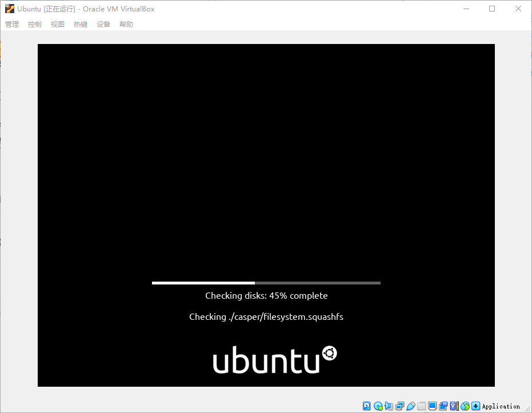Click the recording status icon
This screenshot has width=532, height=413.
click(443, 406)
